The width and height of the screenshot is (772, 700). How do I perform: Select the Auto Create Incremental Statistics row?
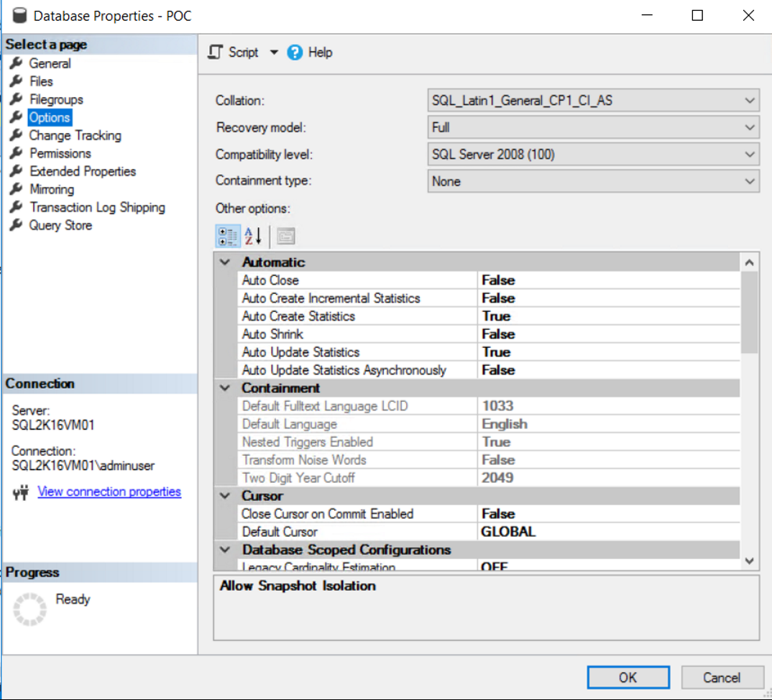point(488,298)
